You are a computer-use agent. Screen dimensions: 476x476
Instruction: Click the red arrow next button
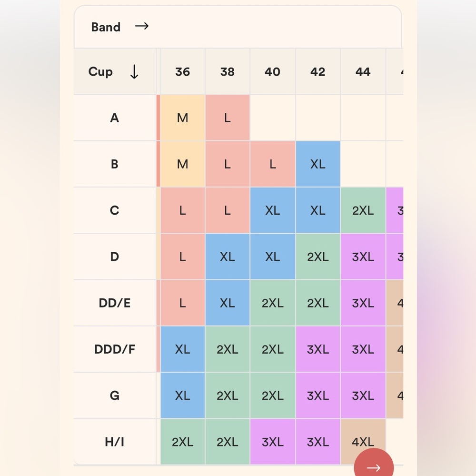pyautogui.click(x=374, y=464)
